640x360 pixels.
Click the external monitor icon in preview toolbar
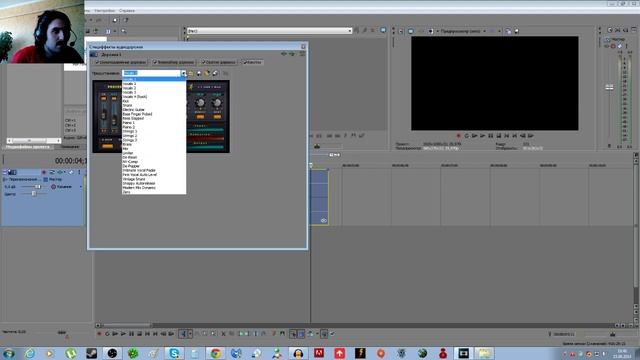(411, 31)
